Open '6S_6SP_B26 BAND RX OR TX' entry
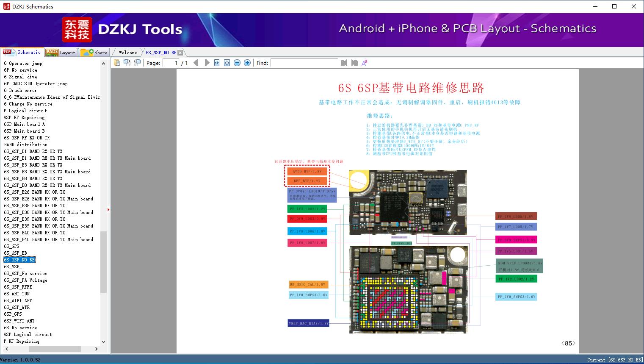Viewport: 644px width, 364px height. (x=34, y=192)
